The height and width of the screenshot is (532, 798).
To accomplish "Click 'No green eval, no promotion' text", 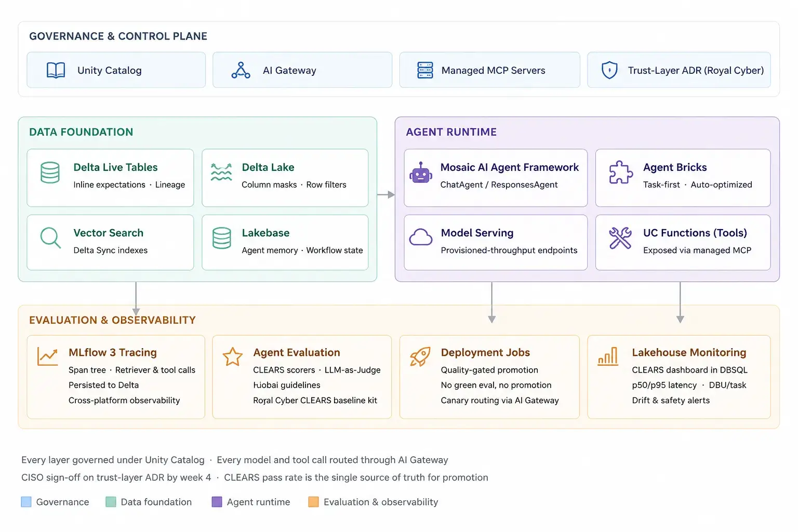I will (496, 385).
